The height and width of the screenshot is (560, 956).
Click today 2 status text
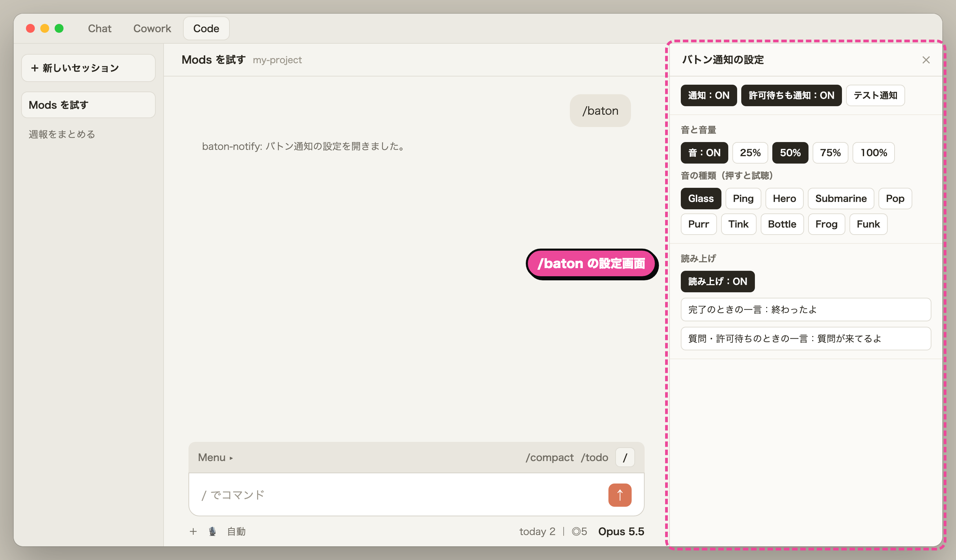click(537, 531)
